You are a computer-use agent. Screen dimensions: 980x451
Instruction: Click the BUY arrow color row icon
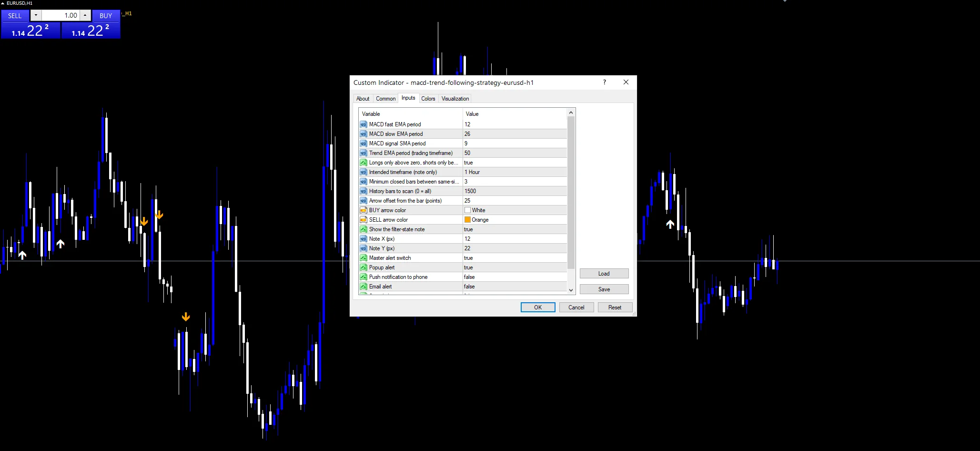(x=364, y=210)
